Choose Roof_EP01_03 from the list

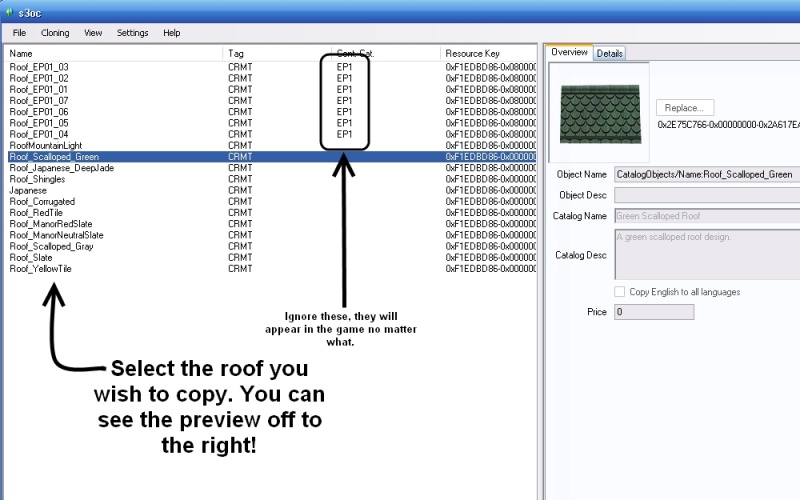(39, 66)
